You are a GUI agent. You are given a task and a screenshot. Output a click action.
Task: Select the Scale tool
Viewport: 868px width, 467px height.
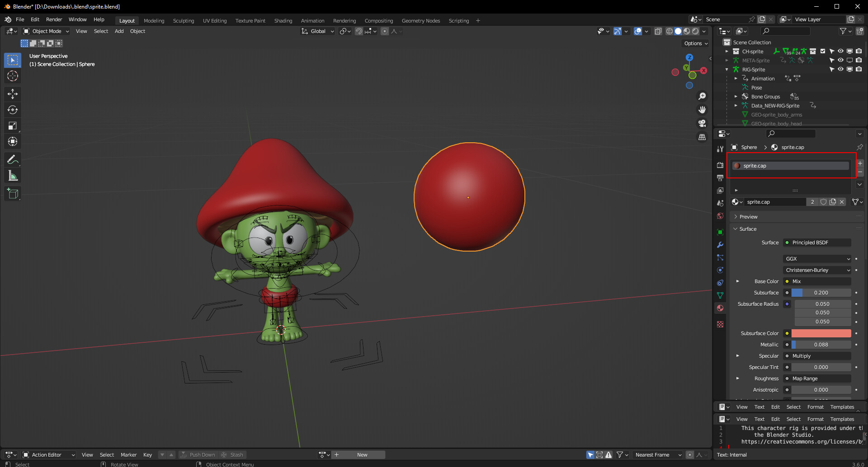click(13, 126)
